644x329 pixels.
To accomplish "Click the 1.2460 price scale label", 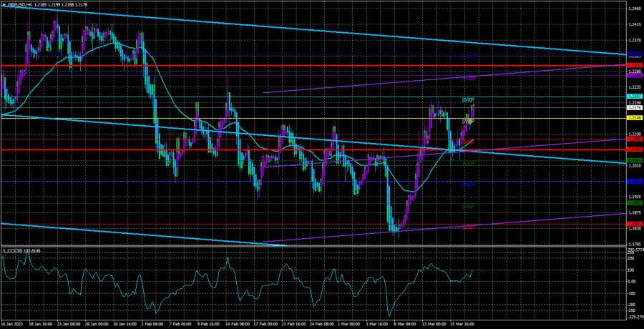I will point(635,9).
